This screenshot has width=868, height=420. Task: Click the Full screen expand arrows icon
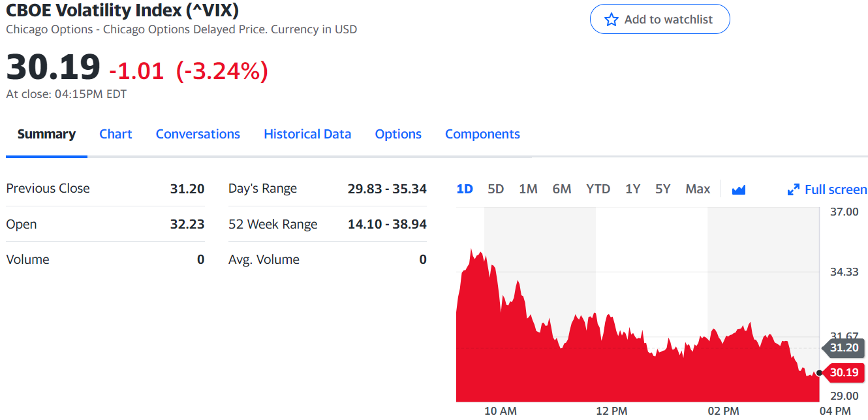click(794, 189)
